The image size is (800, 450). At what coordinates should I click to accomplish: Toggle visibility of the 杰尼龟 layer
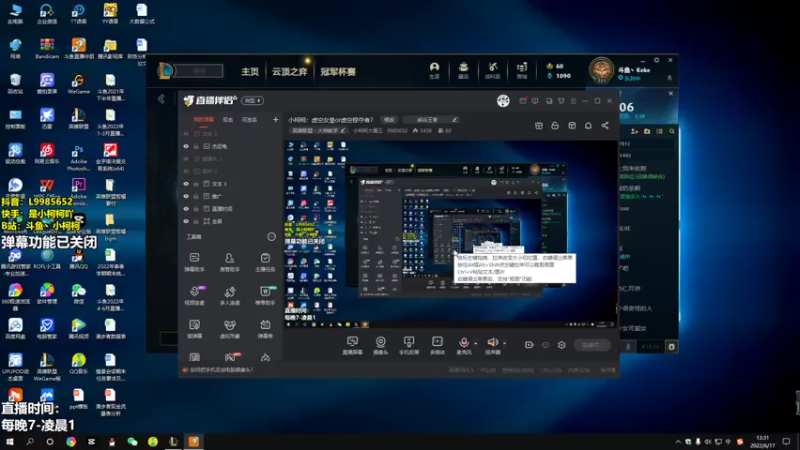pyautogui.click(x=186, y=146)
